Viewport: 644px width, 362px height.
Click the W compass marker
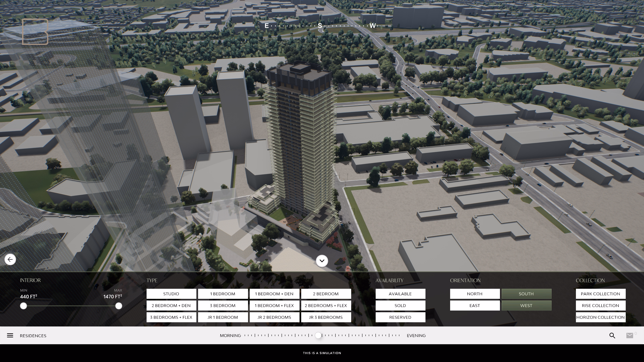[372, 26]
